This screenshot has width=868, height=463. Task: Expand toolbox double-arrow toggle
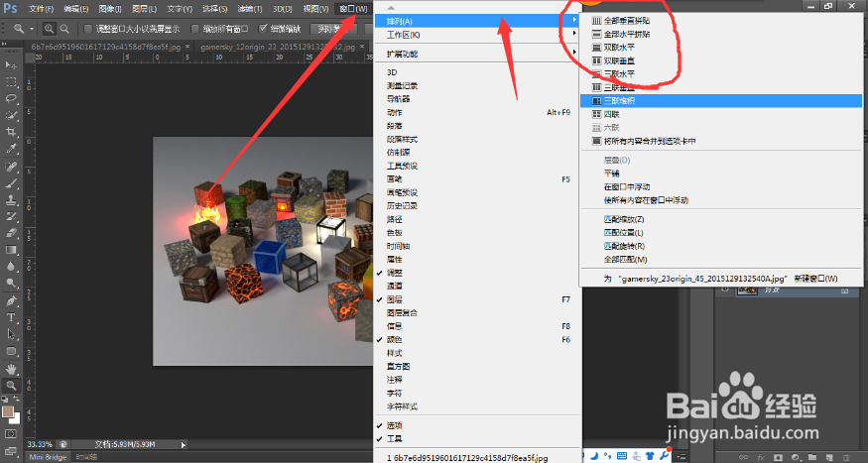tap(5, 44)
